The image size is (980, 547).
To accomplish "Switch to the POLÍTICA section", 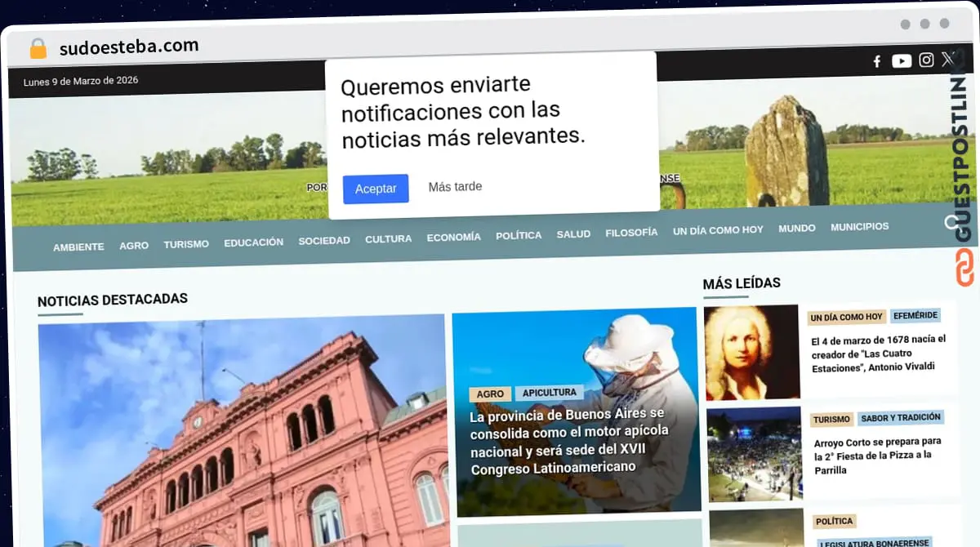I will 518,235.
